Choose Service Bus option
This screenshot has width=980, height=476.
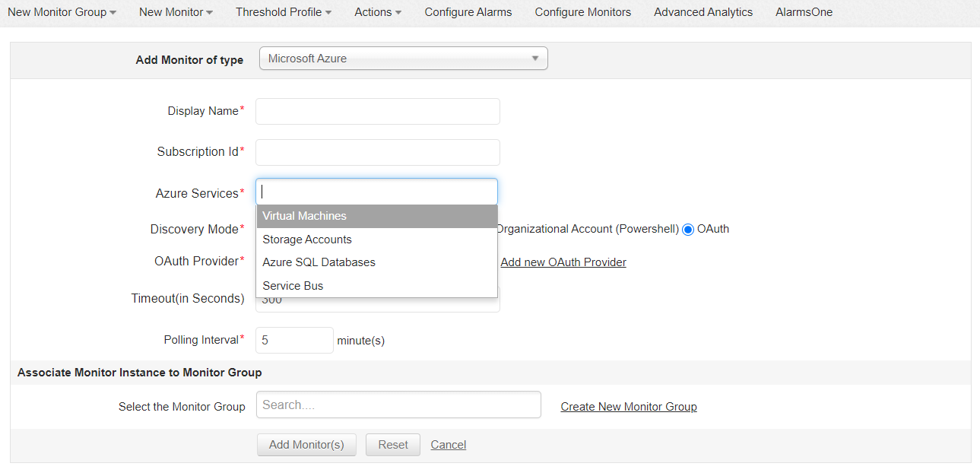click(377, 286)
